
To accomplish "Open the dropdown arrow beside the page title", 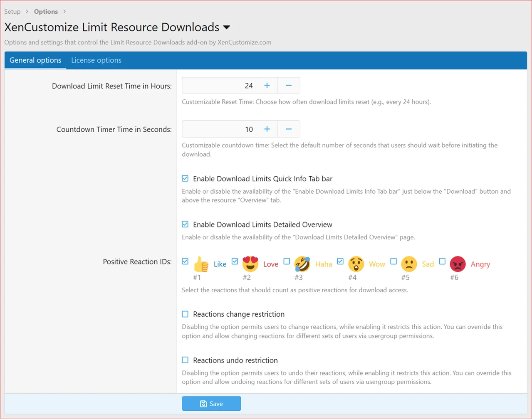I will [227, 27].
